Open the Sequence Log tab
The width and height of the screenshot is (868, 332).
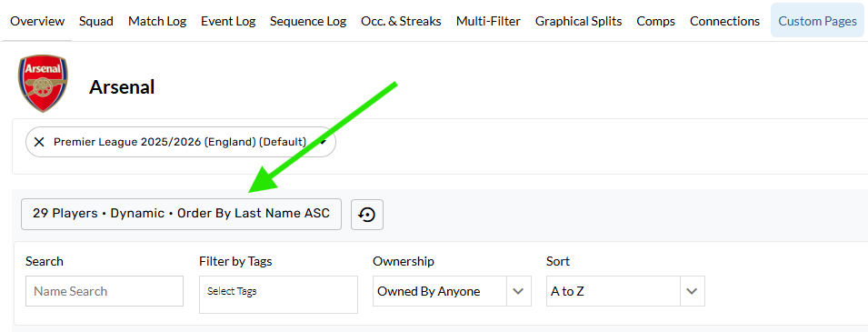[x=308, y=22]
